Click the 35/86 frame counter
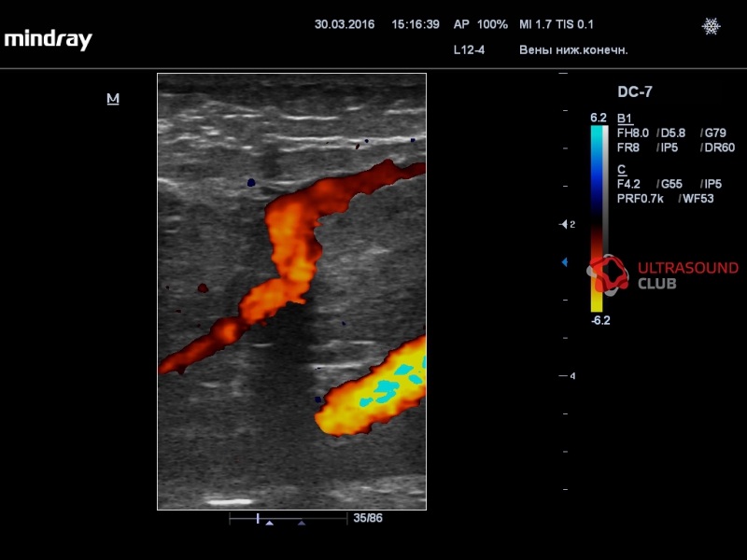The image size is (747, 560). tap(368, 518)
